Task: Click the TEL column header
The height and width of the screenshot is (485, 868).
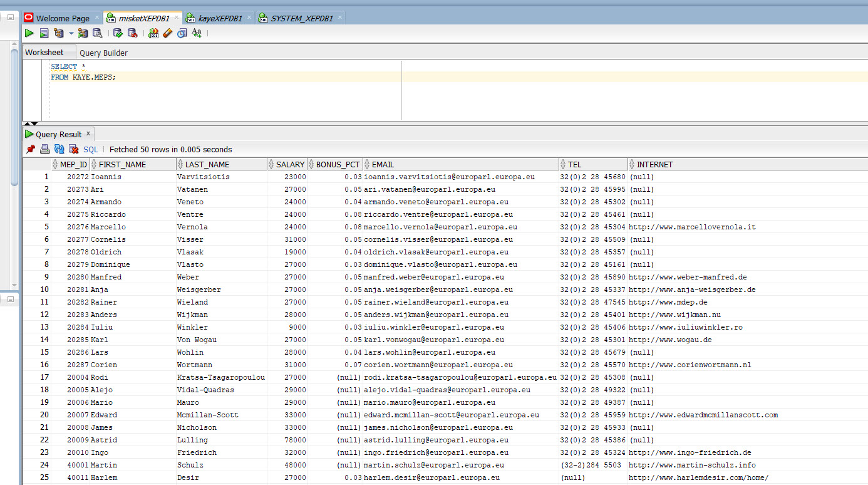Action: click(x=593, y=164)
